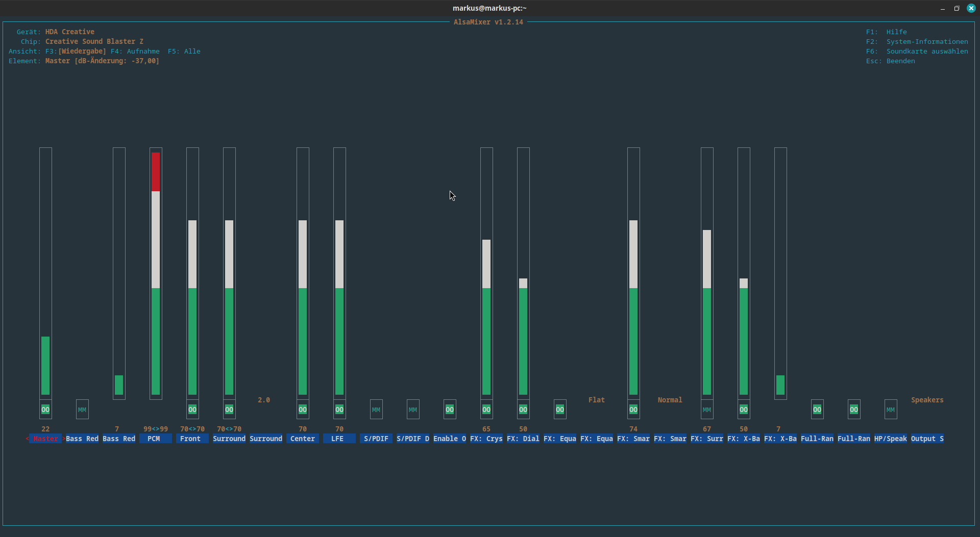Select the Output S channel label
The width and height of the screenshot is (980, 537).
click(927, 439)
